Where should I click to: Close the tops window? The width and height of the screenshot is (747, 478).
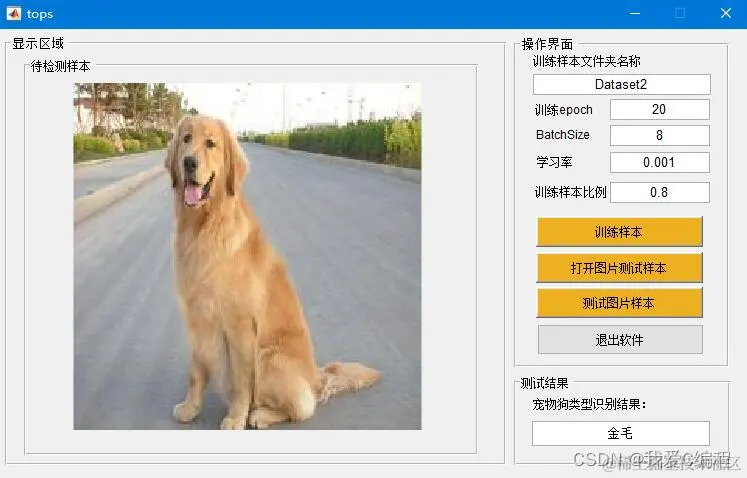tap(726, 13)
